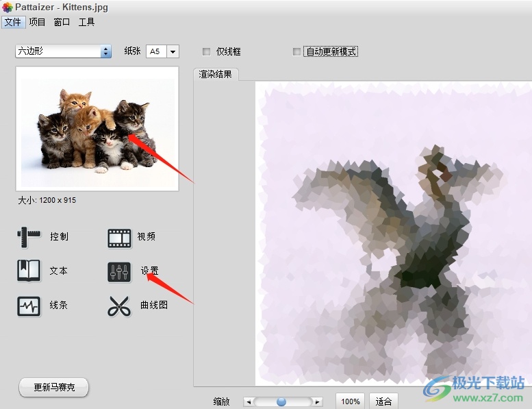Open the 项目 menu
The height and width of the screenshot is (409, 532).
coord(37,22)
